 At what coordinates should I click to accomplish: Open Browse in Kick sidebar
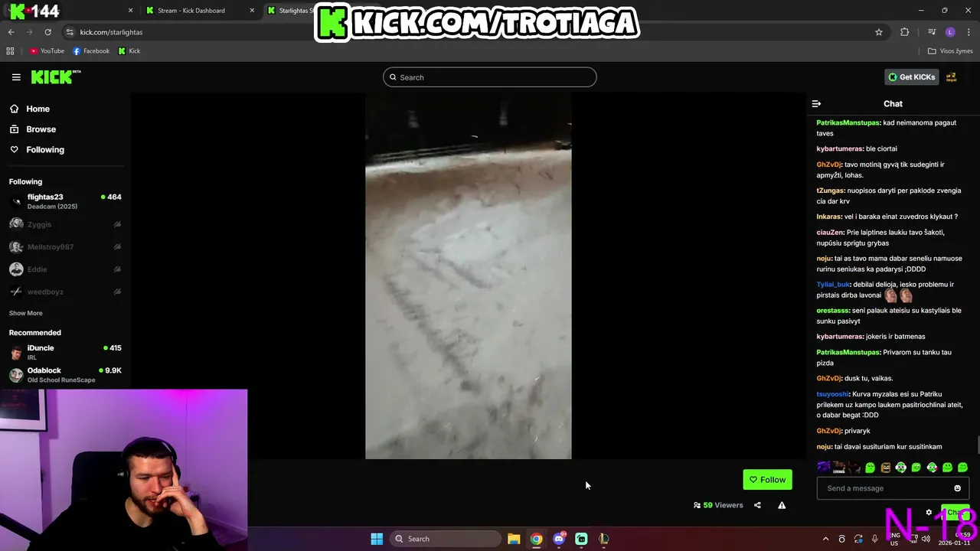(41, 129)
